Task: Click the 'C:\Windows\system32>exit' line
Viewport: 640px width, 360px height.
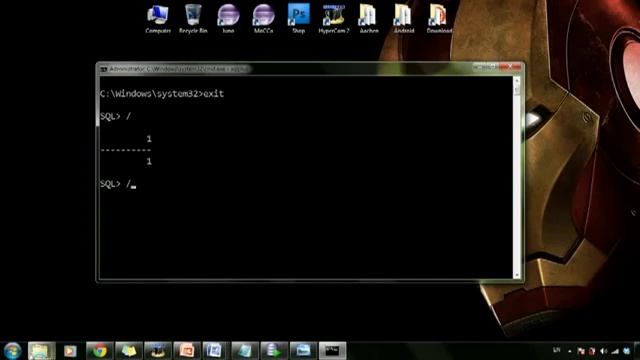Action: click(162, 94)
